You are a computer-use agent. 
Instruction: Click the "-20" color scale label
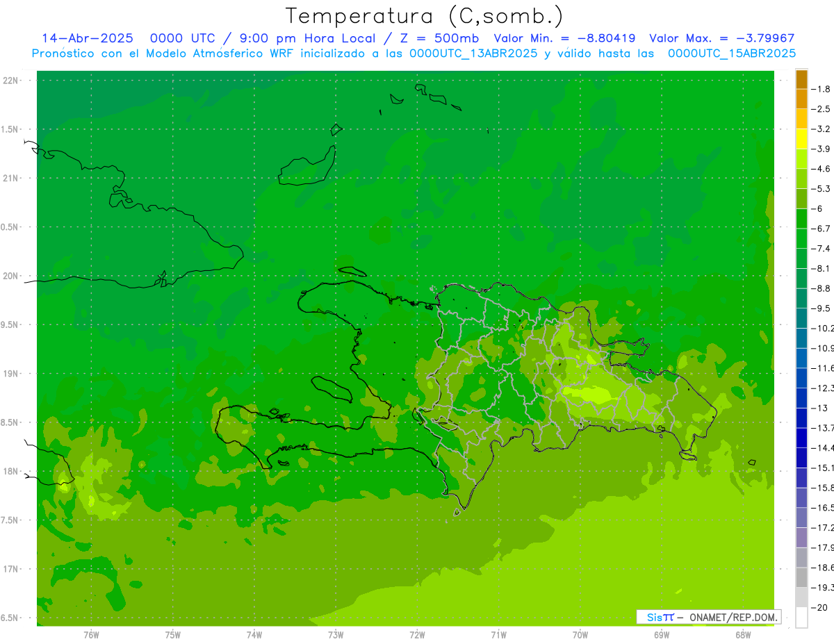(820, 607)
